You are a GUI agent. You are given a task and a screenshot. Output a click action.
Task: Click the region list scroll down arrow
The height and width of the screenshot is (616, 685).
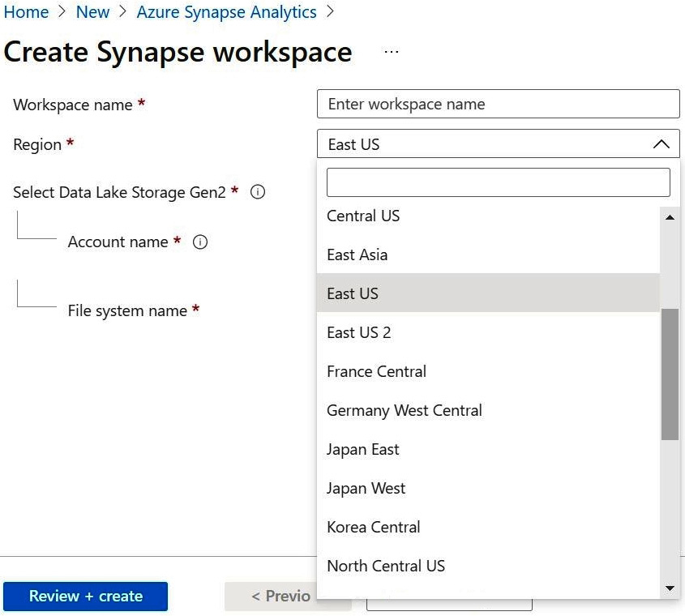pos(670,588)
